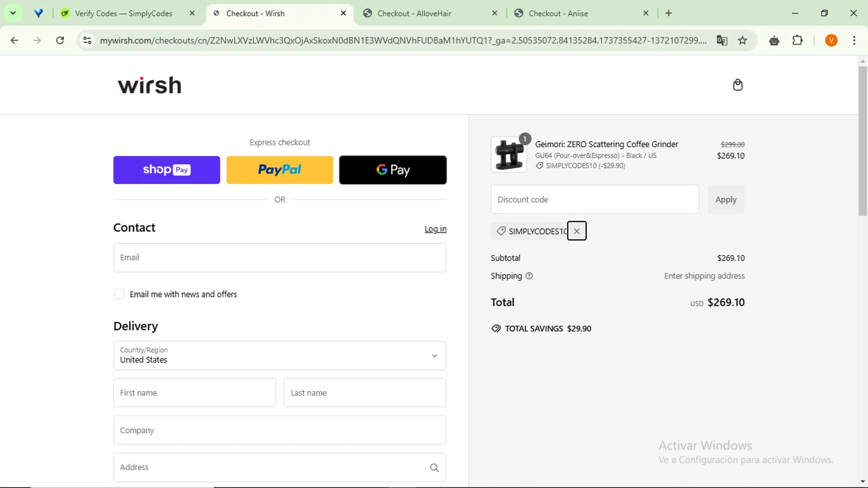Open the Chrome three-dot menu
This screenshot has height=488, width=868.
tap(854, 41)
